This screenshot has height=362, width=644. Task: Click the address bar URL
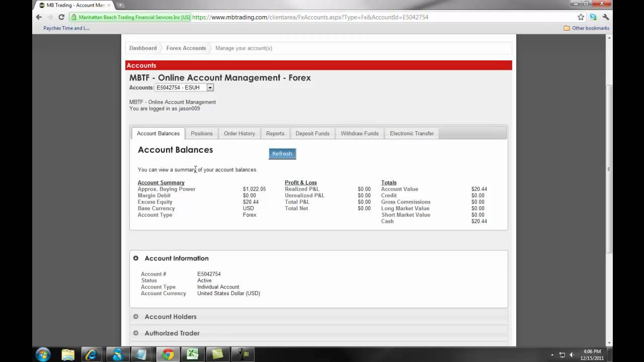coord(310,17)
